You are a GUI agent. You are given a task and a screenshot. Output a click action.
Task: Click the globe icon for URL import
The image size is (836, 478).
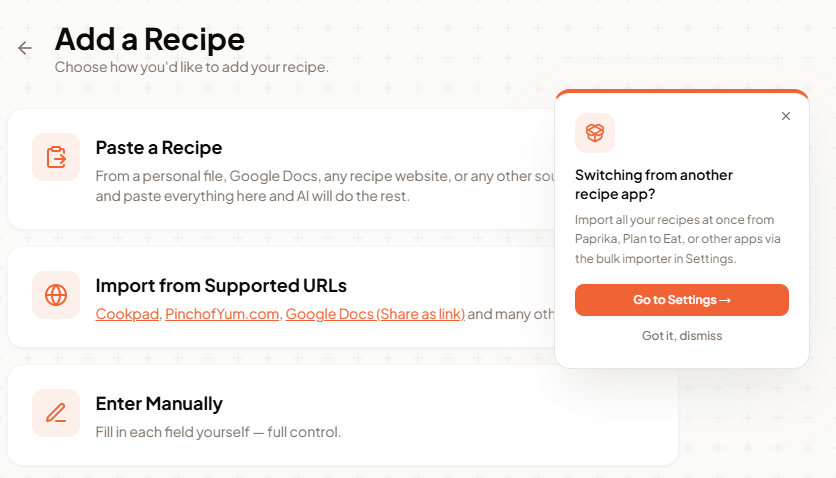click(56, 295)
